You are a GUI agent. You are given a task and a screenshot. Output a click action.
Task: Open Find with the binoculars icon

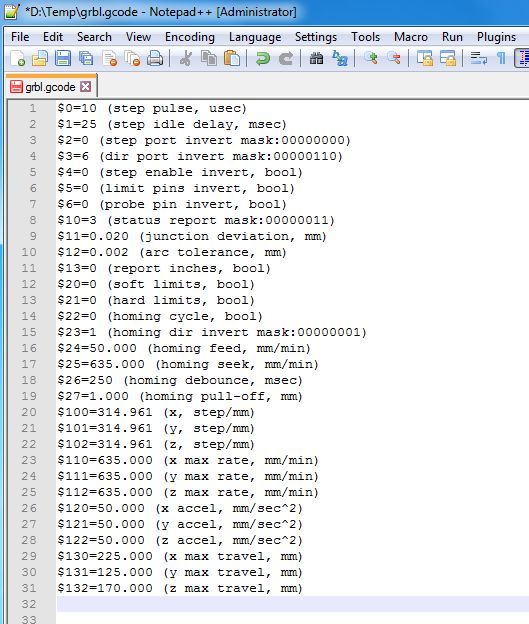tap(316, 58)
